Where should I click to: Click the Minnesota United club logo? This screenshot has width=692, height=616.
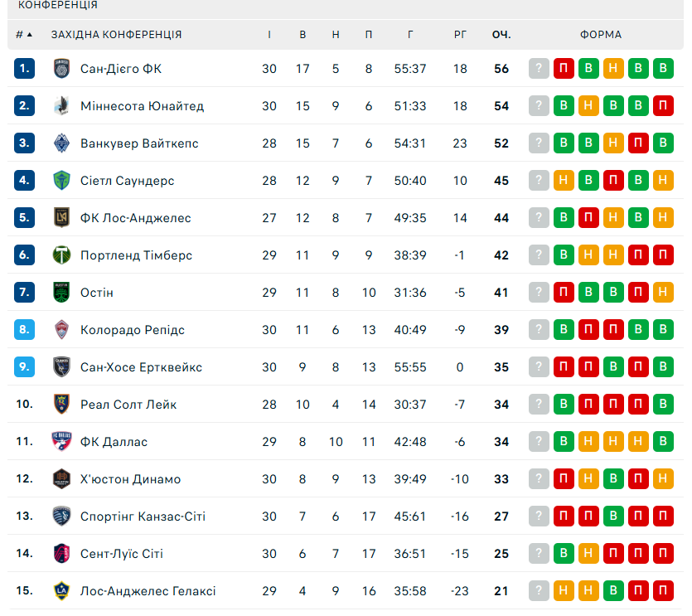[x=62, y=106]
